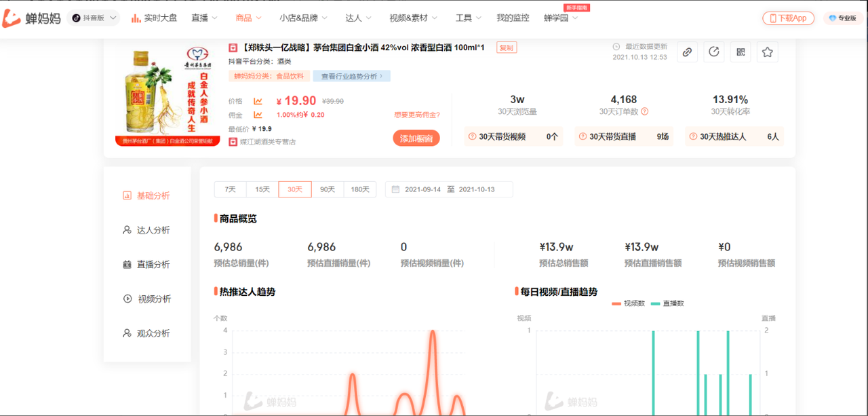Click the 30天带货视频 0个 card
The image size is (868, 416).
[x=513, y=136]
